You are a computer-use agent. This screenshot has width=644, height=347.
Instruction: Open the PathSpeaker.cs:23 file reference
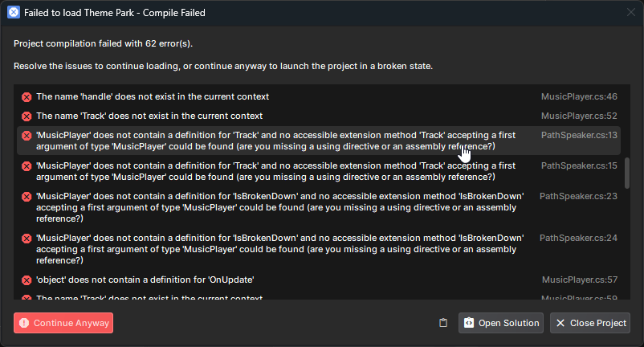click(578, 196)
